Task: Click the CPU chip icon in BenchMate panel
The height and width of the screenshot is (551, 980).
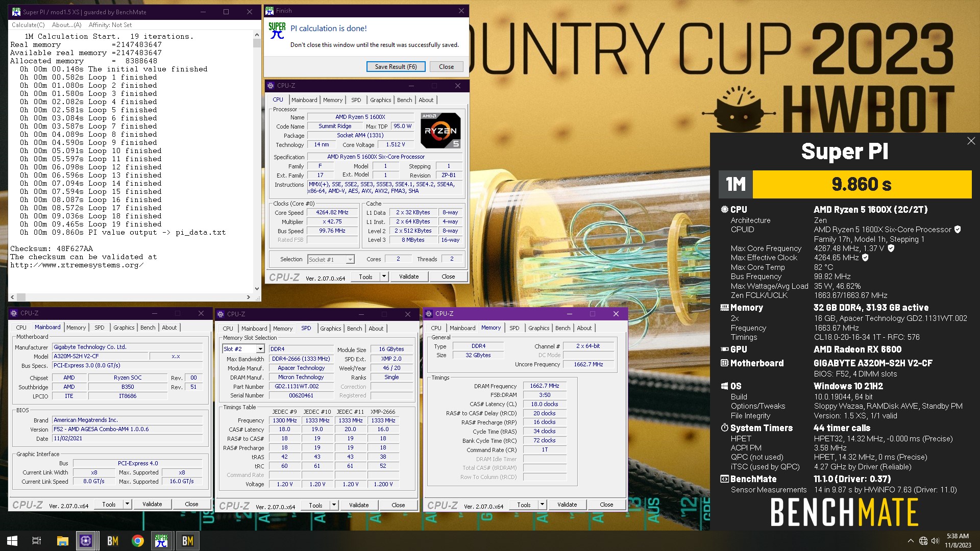Action: point(724,209)
